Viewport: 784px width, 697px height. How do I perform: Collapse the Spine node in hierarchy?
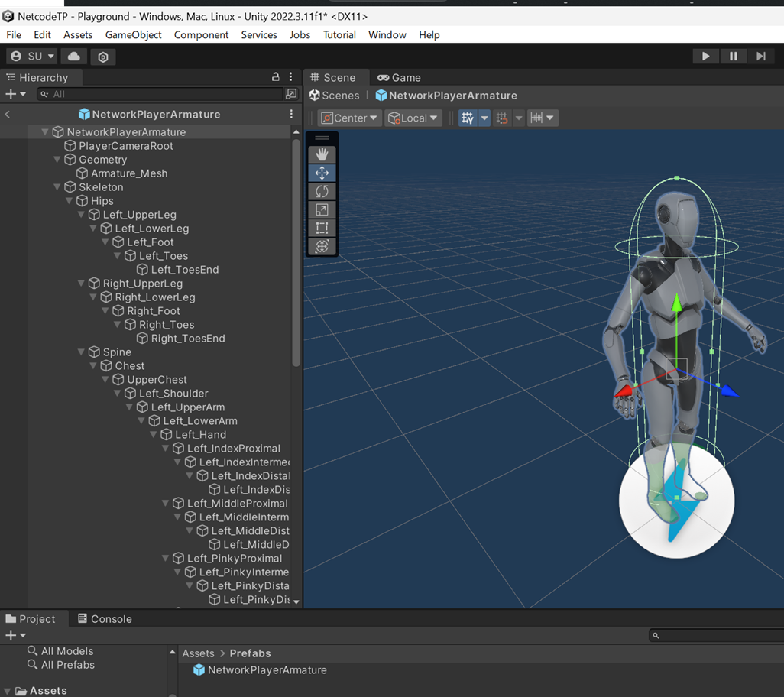coord(82,352)
